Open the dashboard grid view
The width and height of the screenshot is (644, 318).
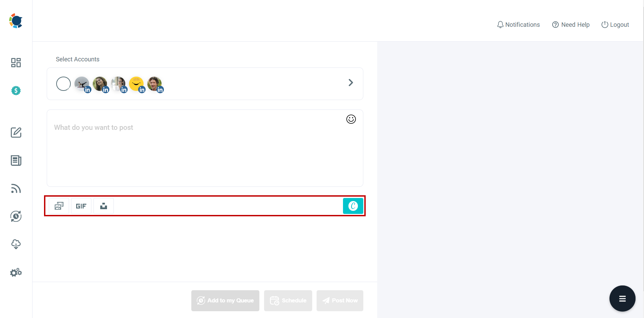point(16,62)
